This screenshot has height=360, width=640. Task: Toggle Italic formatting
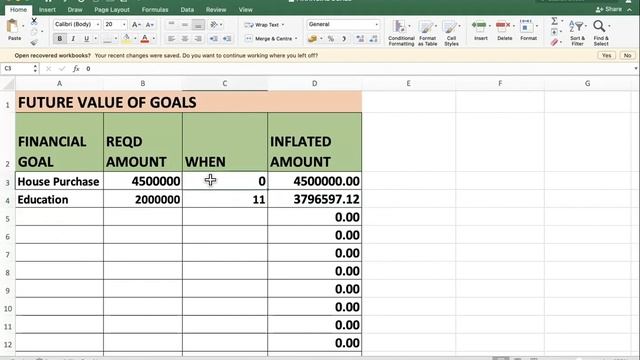(73, 39)
